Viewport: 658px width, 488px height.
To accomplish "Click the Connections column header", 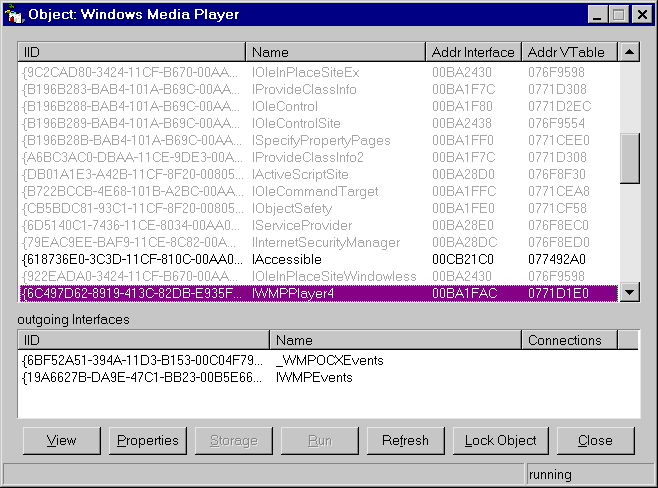I will pyautogui.click(x=569, y=340).
